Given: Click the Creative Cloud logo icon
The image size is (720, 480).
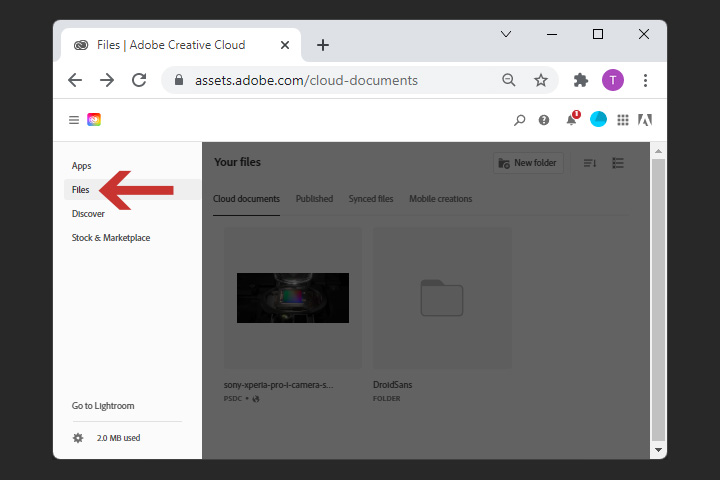Looking at the screenshot, I should point(94,120).
